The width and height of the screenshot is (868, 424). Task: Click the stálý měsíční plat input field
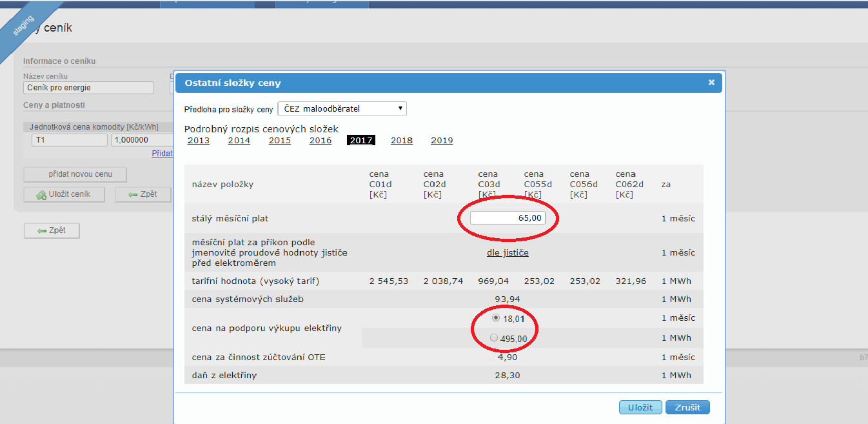(x=508, y=218)
